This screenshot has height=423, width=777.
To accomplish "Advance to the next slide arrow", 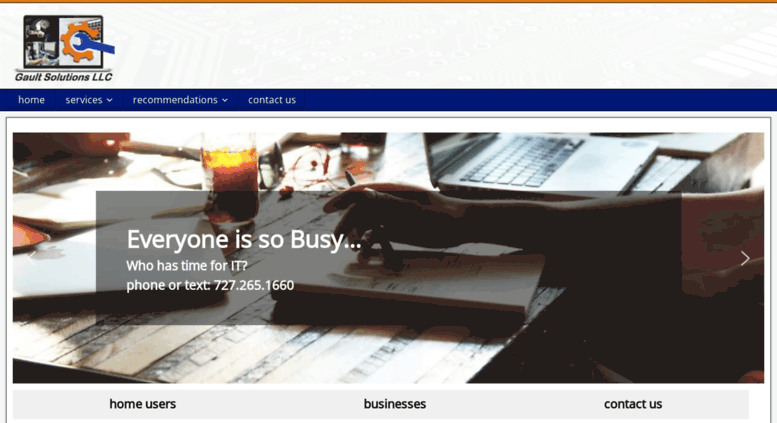I will coord(745,258).
